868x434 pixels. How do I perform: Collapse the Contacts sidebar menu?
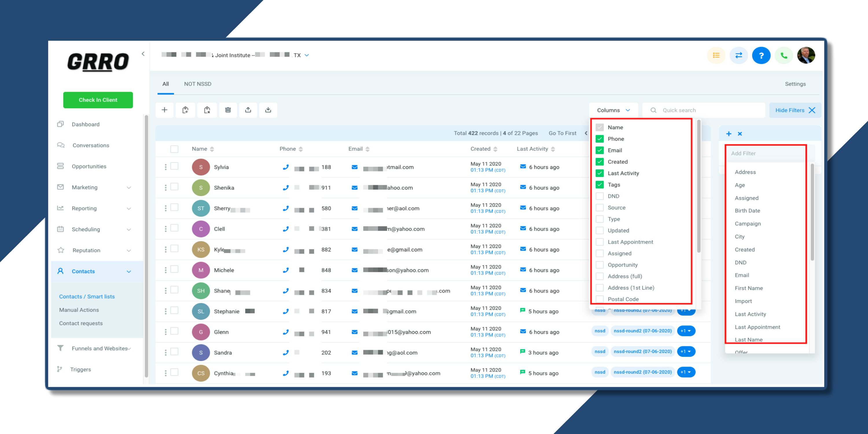click(x=129, y=272)
